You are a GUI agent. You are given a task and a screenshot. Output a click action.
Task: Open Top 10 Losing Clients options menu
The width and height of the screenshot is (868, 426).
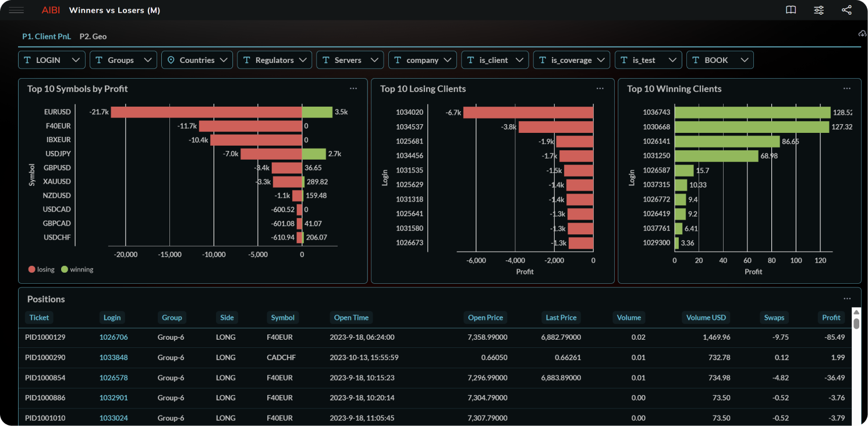[x=600, y=89]
